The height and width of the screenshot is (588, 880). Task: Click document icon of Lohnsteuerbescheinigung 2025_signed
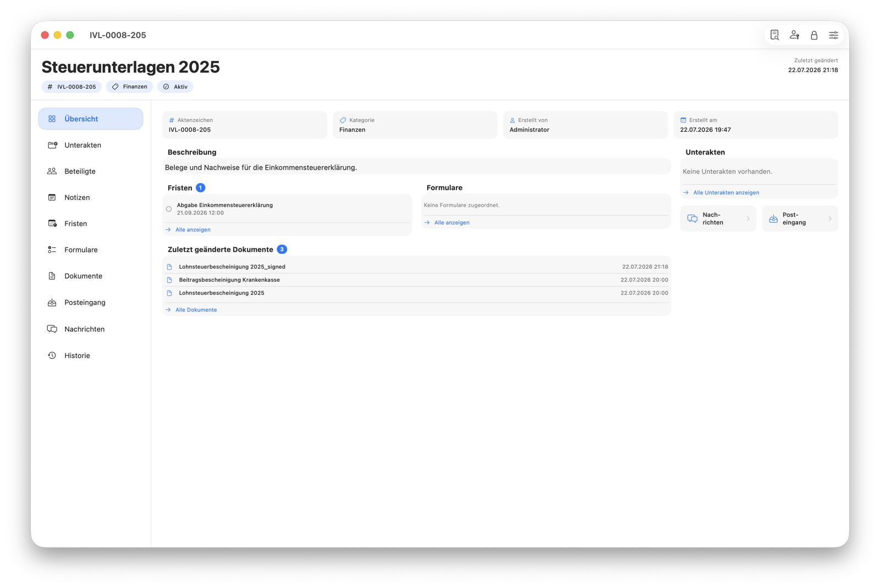(x=169, y=267)
